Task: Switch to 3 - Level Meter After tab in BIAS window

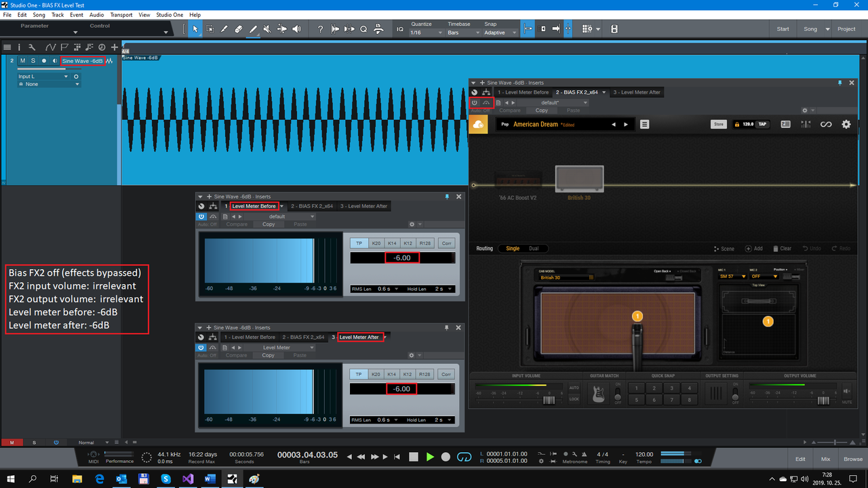Action: click(637, 92)
